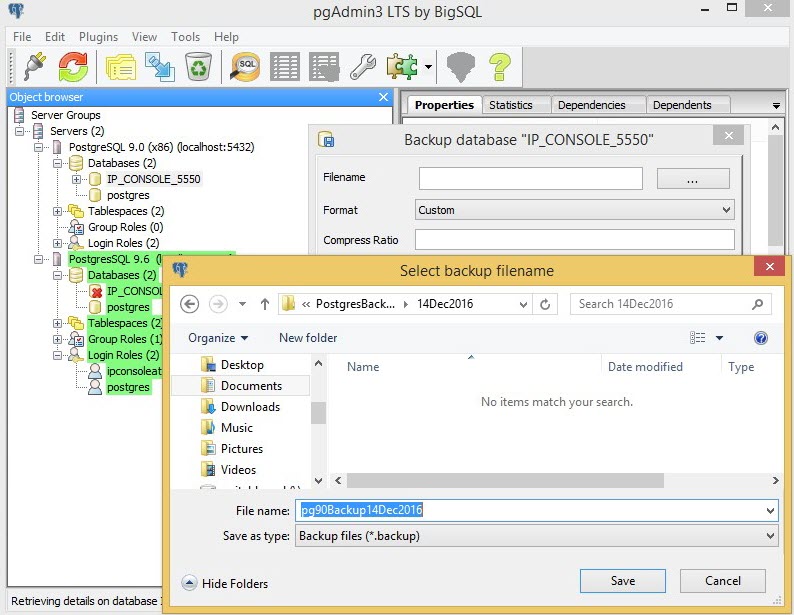Click the refresh button beside address bar
This screenshot has height=615, width=794.
pos(545,304)
